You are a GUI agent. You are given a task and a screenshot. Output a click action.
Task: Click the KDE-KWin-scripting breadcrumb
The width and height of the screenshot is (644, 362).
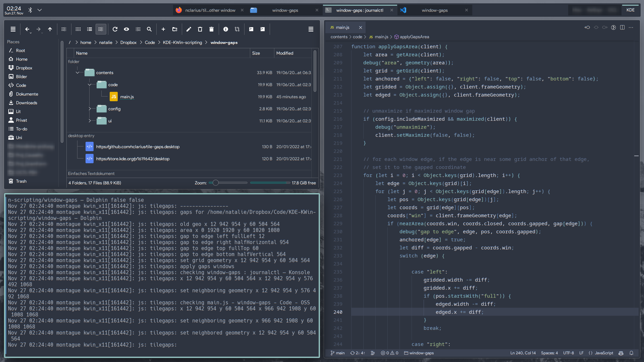coord(182,43)
